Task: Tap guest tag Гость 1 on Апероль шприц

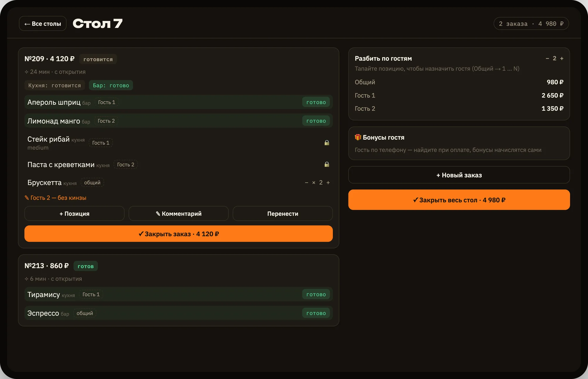Action: point(107,102)
